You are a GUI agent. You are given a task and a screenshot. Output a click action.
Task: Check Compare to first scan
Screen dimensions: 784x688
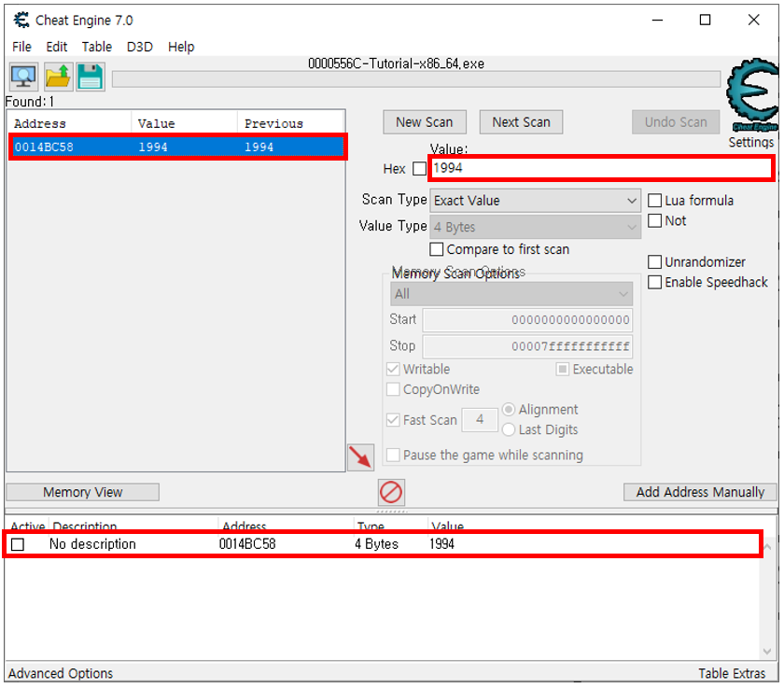click(437, 249)
